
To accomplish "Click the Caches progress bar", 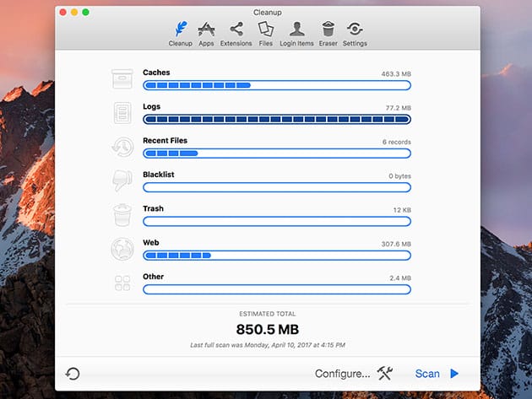I will tap(277, 85).
